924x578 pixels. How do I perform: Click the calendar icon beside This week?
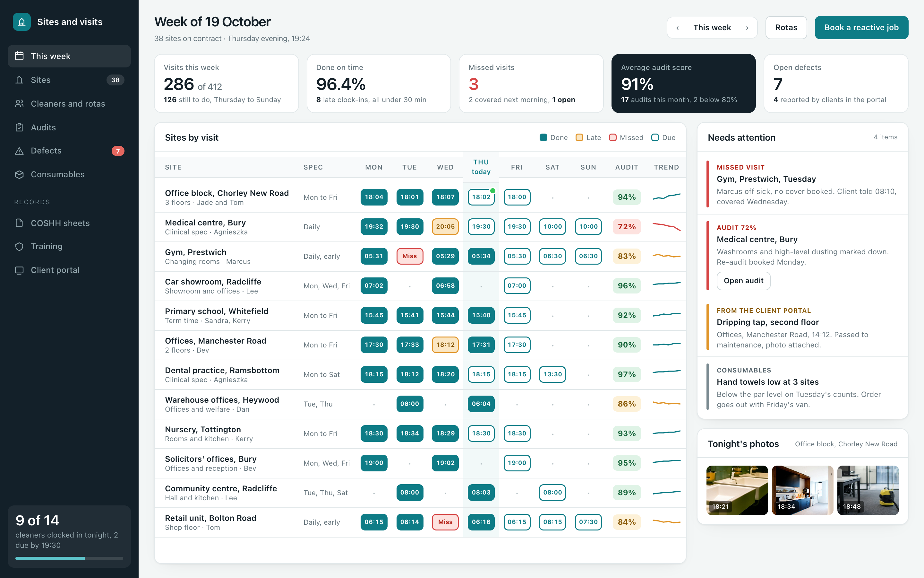pos(19,56)
